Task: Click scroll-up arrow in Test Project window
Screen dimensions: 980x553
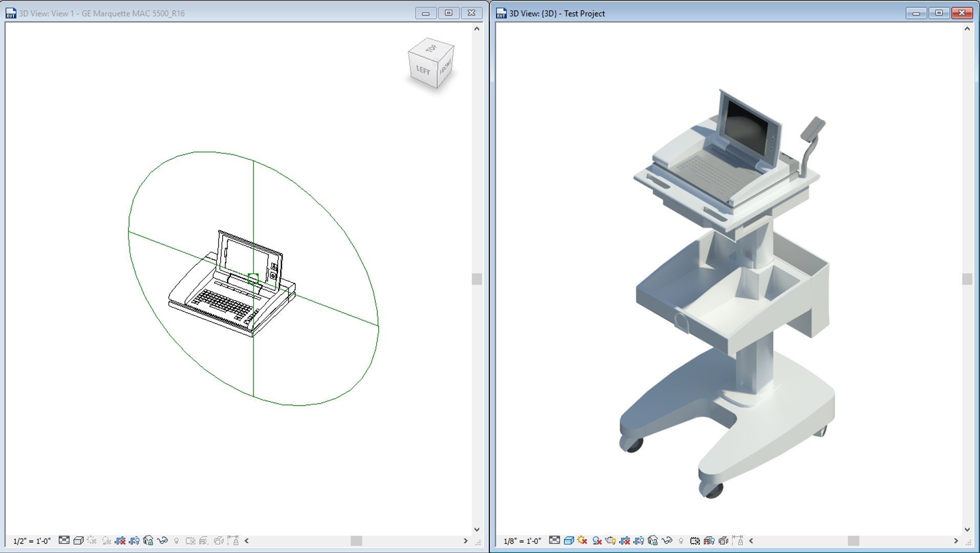Action: click(967, 29)
